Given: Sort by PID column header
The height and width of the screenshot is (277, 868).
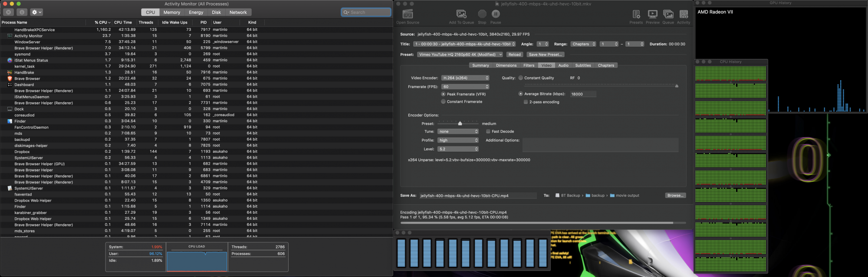Looking at the screenshot, I should coord(203,22).
